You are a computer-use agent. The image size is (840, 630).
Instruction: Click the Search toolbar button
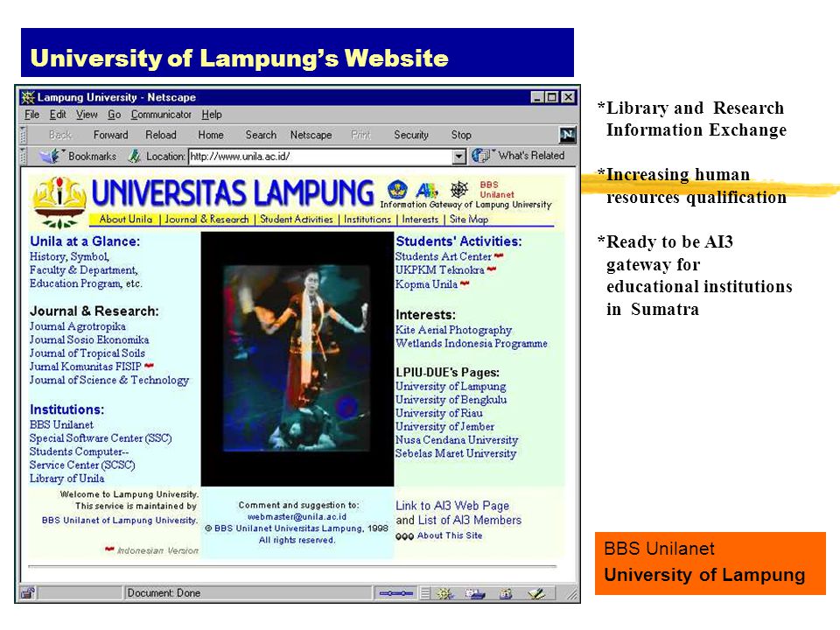261,135
